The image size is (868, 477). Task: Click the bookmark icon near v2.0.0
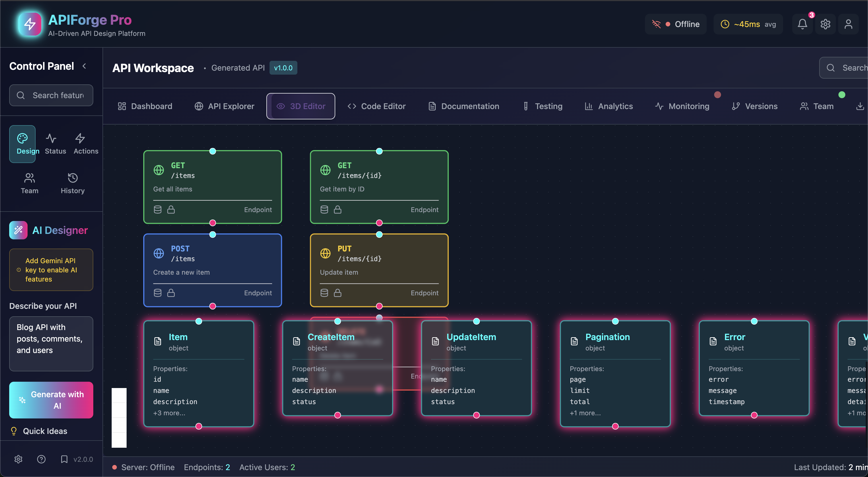pyautogui.click(x=64, y=459)
